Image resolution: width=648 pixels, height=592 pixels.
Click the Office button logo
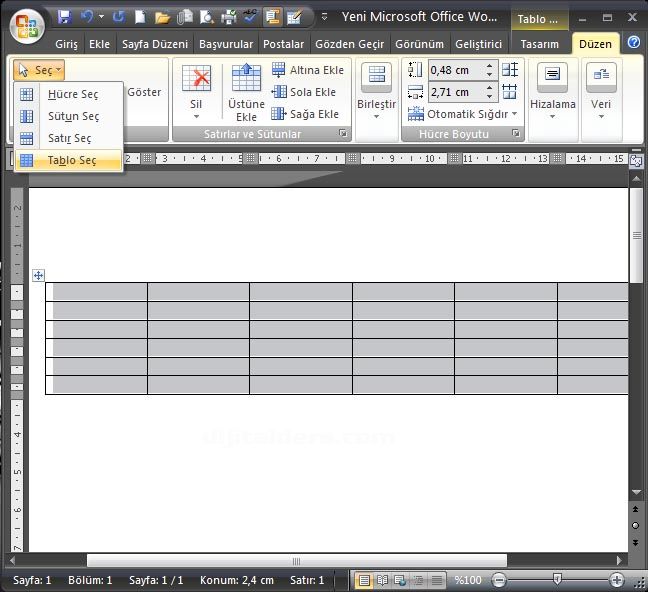pyautogui.click(x=27, y=26)
